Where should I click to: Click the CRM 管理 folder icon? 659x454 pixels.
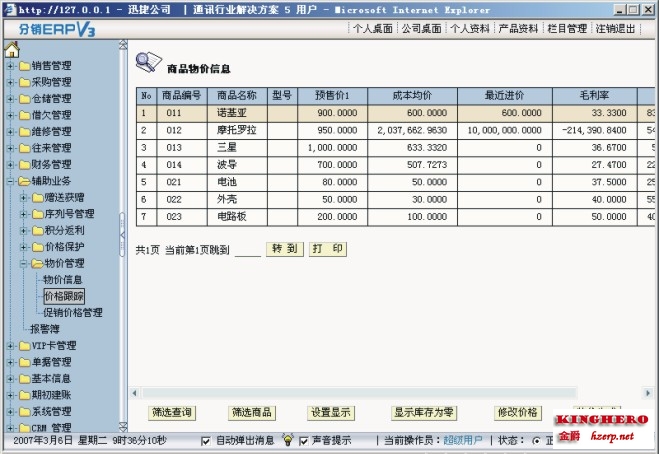pos(25,428)
